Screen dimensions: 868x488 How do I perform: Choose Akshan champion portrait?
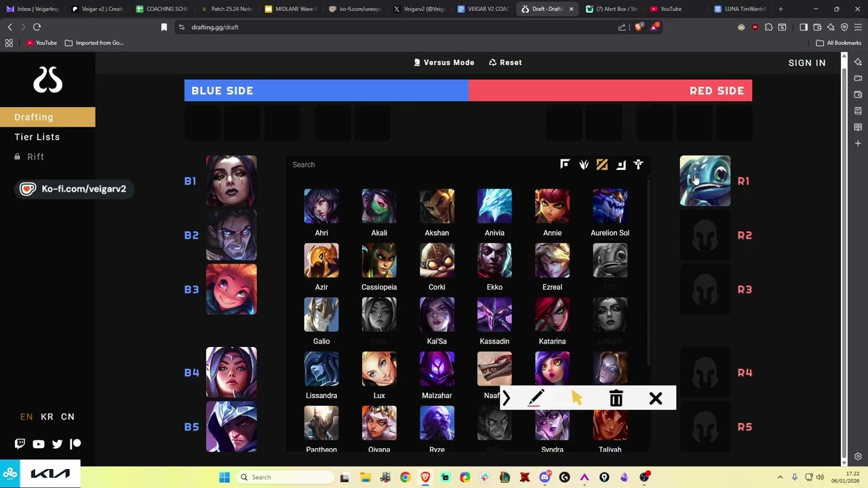pyautogui.click(x=437, y=206)
